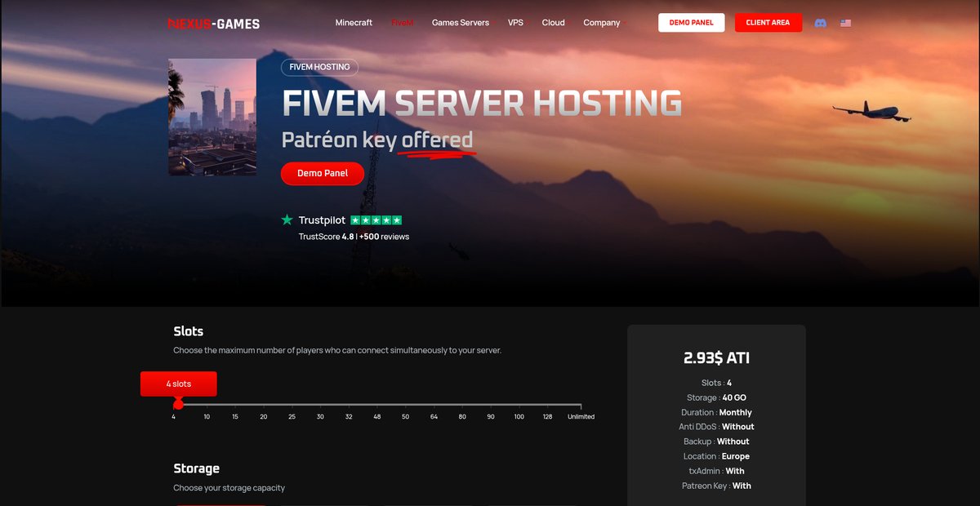Click the red slots slider handle

tap(178, 404)
